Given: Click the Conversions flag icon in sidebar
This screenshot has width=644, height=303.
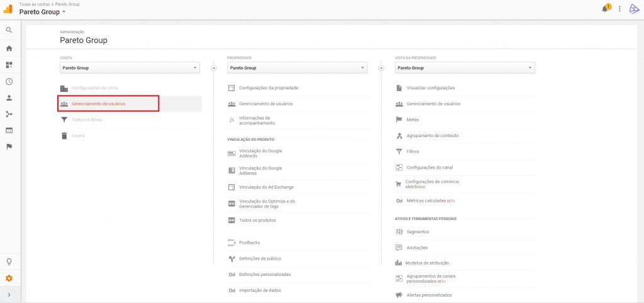Looking at the screenshot, I should (9, 146).
